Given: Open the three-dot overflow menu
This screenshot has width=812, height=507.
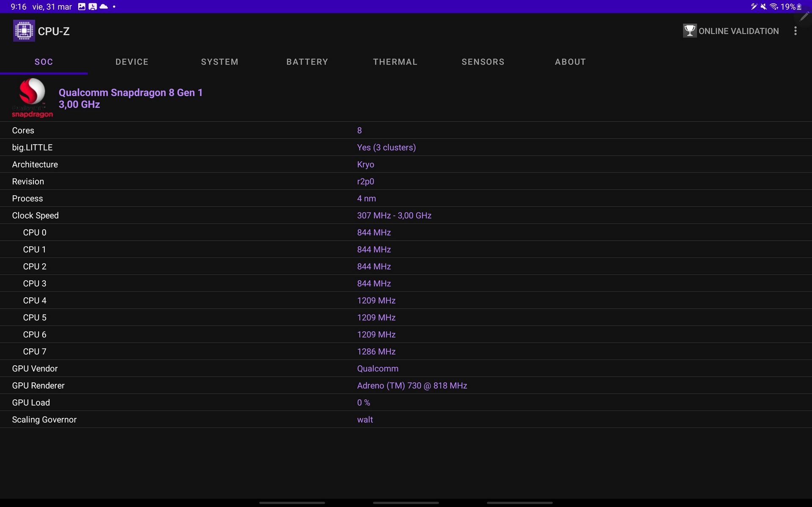Looking at the screenshot, I should 795,31.
